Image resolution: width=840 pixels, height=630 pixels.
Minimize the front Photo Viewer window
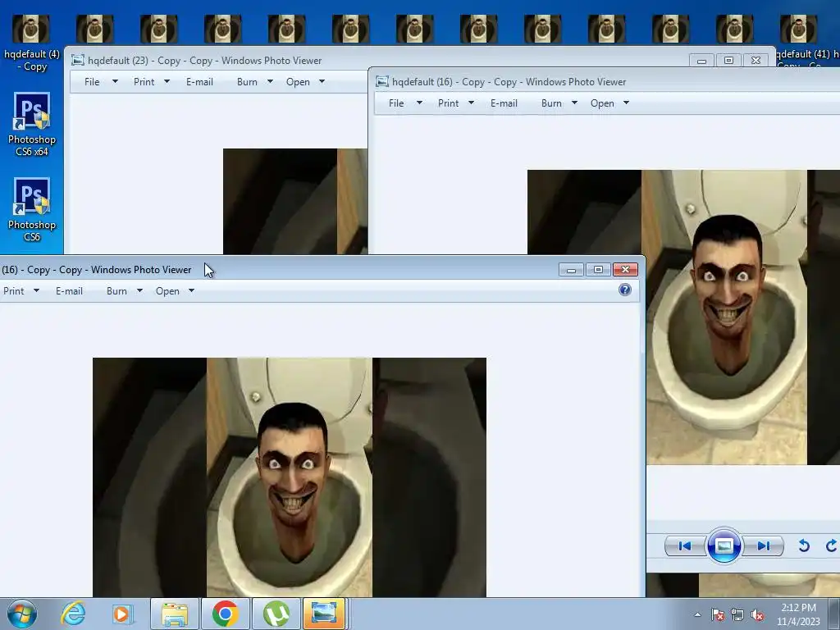pos(571,269)
